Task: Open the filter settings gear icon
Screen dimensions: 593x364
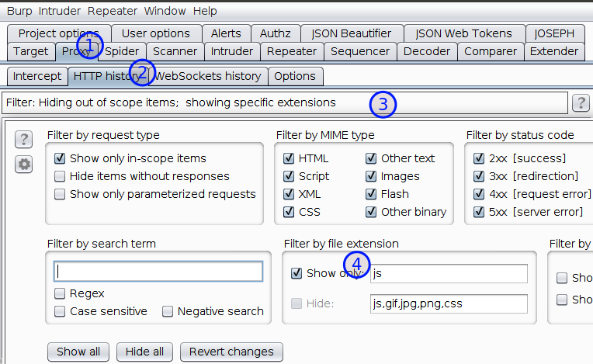Action: click(23, 165)
